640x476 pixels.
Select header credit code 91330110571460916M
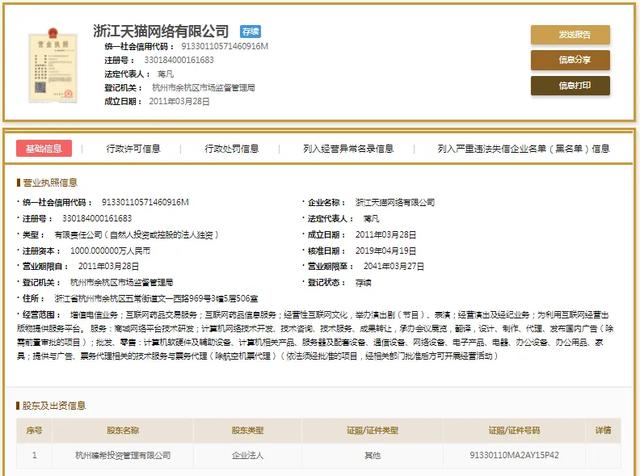[x=224, y=46]
